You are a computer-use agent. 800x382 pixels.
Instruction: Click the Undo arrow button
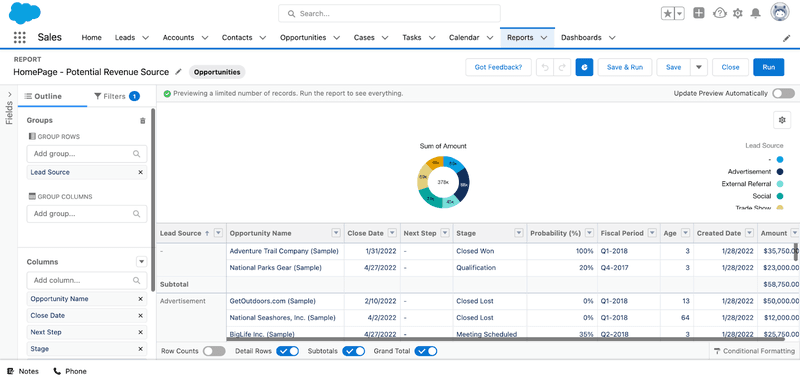click(545, 67)
